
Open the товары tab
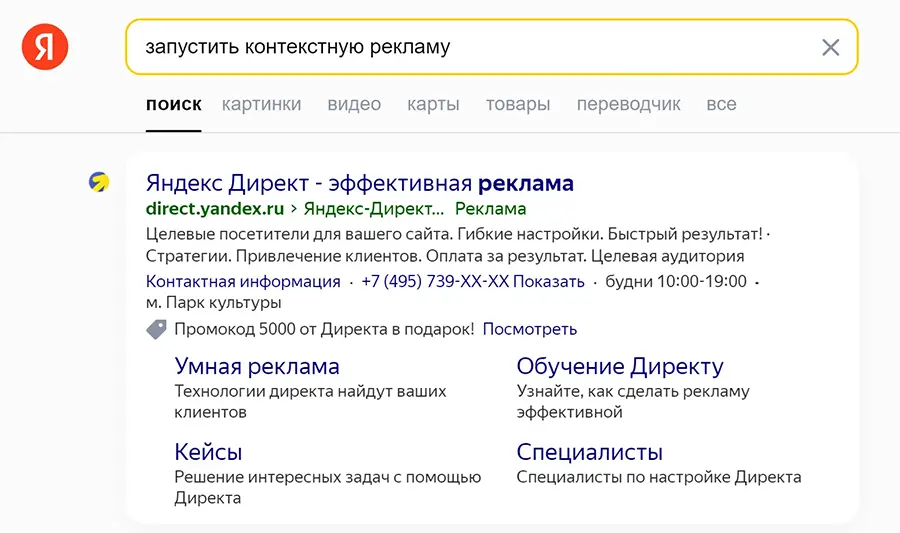click(x=518, y=104)
